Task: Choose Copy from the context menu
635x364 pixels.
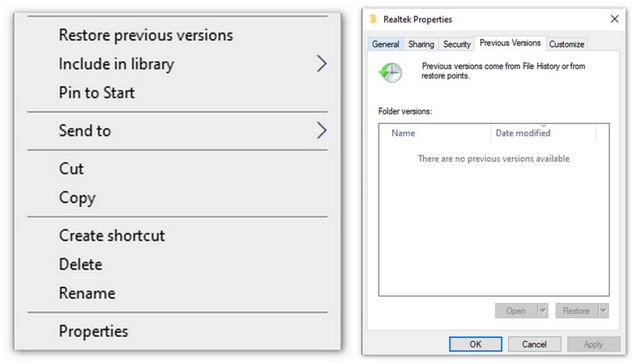Action: coord(77,198)
